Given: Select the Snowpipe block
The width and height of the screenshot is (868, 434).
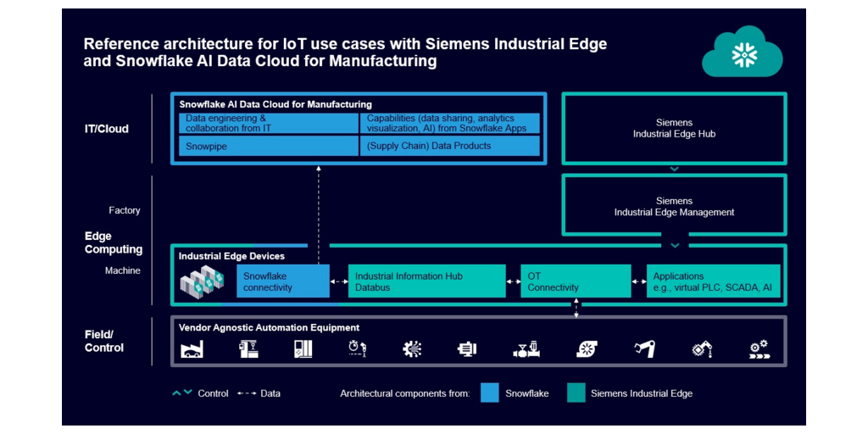Looking at the screenshot, I should (x=269, y=146).
